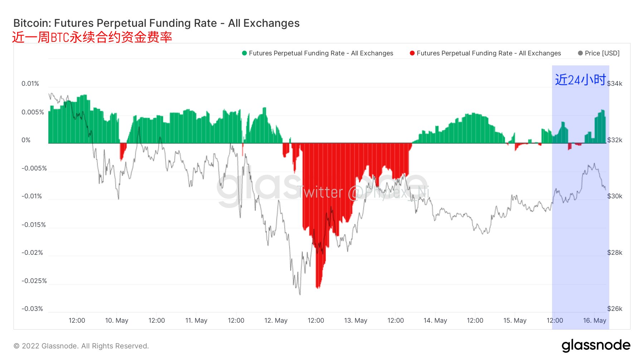
Task: Click the 12. May date axis label
Action: [276, 321]
